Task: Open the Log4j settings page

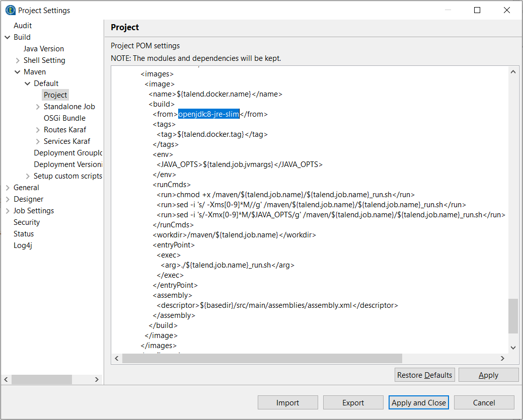Action: click(x=23, y=245)
